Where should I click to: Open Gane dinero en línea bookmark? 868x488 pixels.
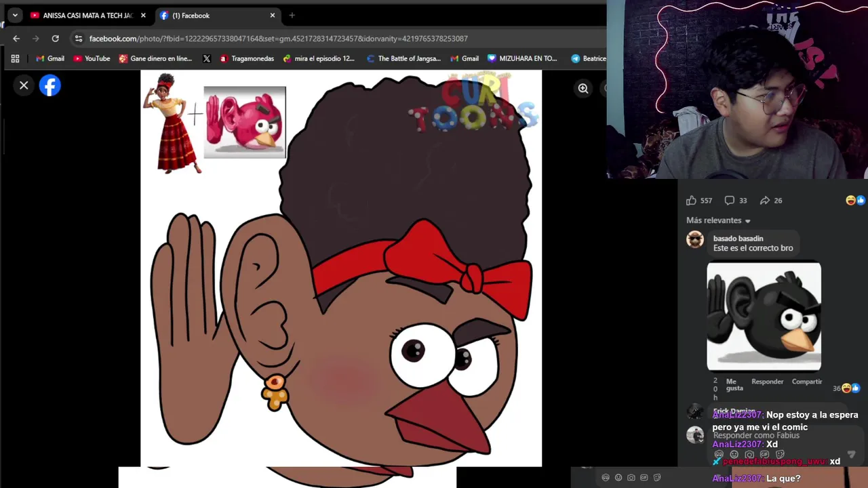point(155,58)
